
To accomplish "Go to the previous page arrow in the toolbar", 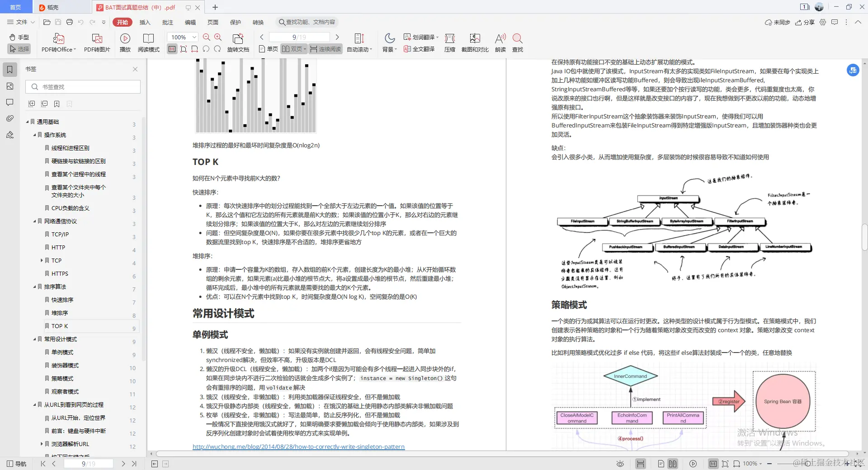I will click(x=262, y=37).
